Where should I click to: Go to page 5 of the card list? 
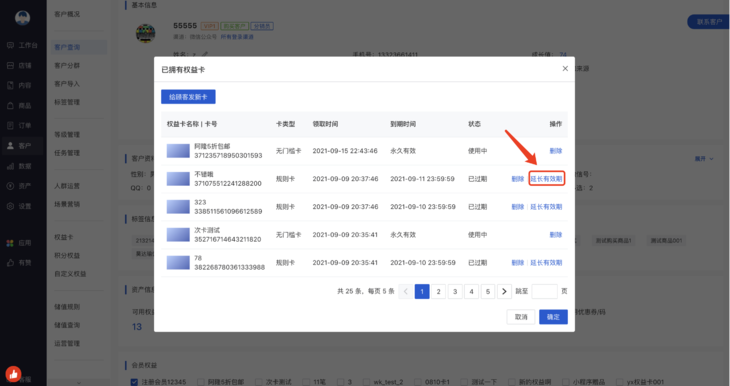coord(488,291)
